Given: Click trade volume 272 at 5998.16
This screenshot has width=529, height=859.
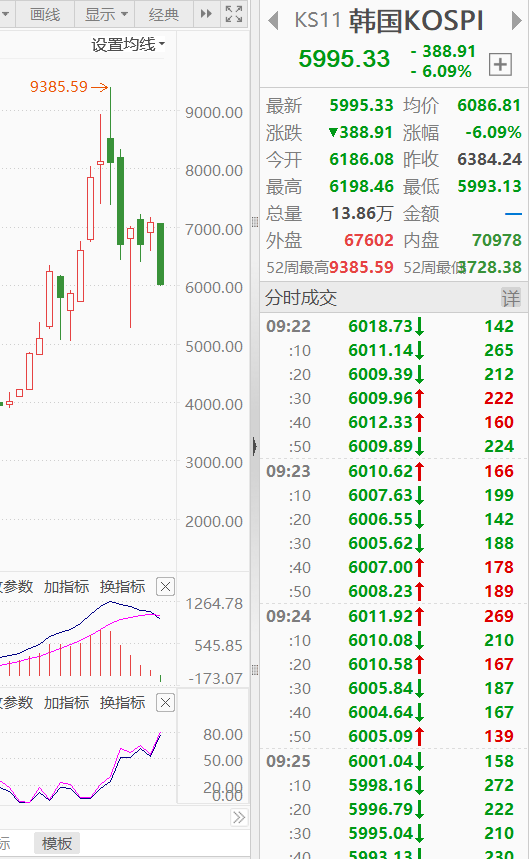Looking at the screenshot, I should click(499, 785).
